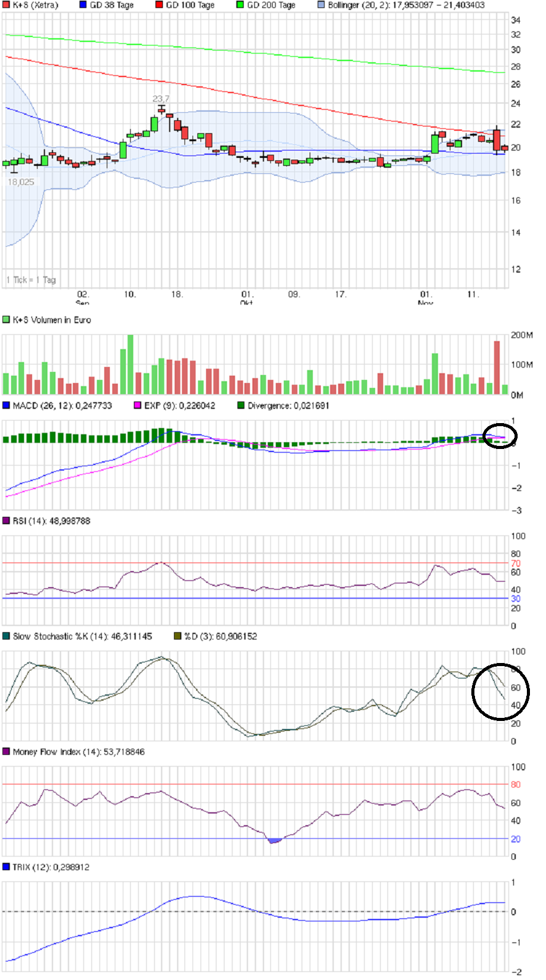Screen dimensions: 546x980
Task: Click the '01. Nov' date axis marker
Action: 426,298
